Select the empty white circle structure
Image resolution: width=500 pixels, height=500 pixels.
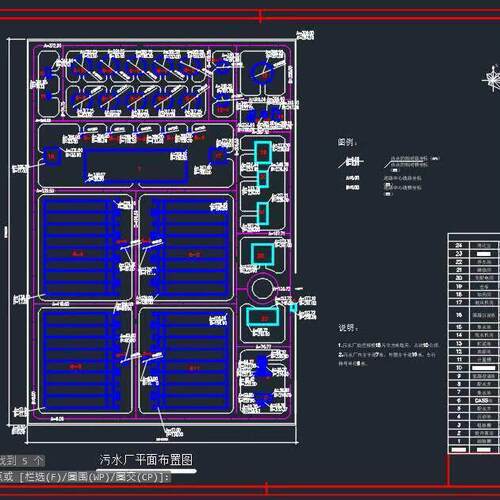262,288
